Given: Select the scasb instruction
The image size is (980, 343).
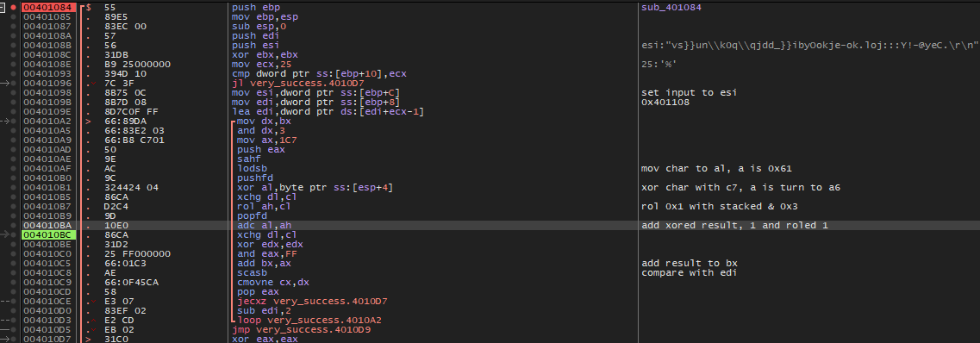Looking at the screenshot, I should point(253,272).
